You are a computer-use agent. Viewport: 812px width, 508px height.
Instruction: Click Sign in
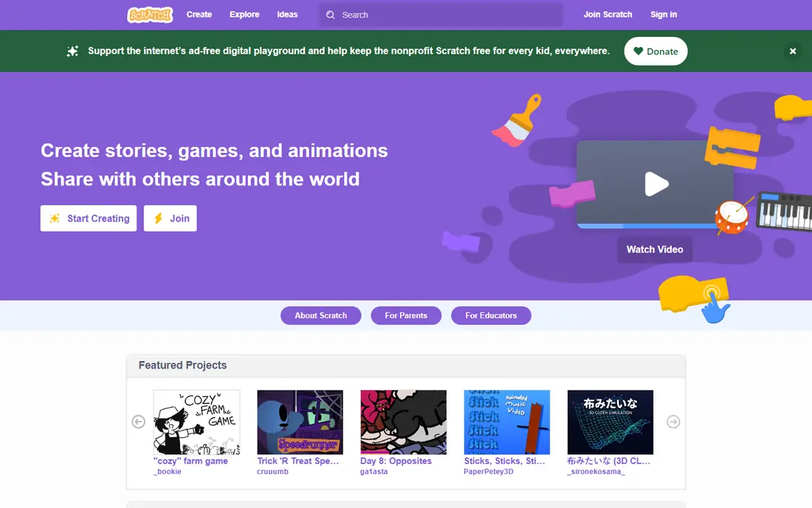[x=664, y=15]
